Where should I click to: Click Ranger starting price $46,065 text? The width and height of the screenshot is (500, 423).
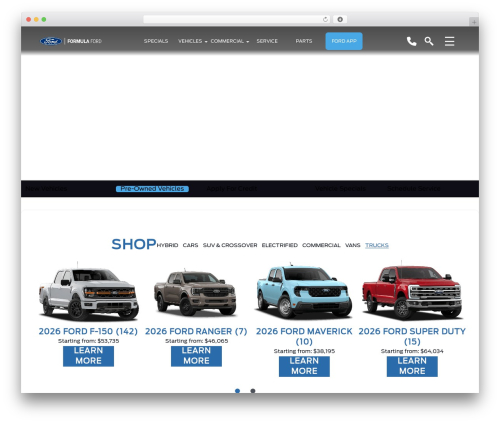[196, 341]
